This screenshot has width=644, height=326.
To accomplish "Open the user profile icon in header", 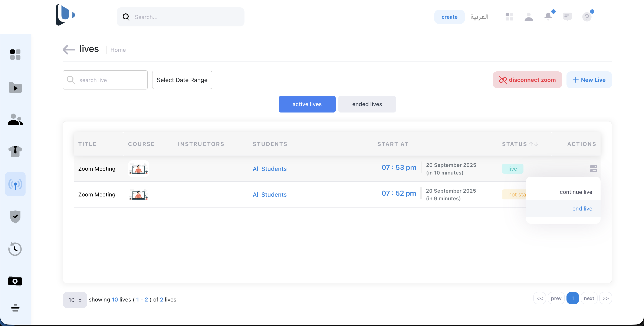I will click(529, 17).
